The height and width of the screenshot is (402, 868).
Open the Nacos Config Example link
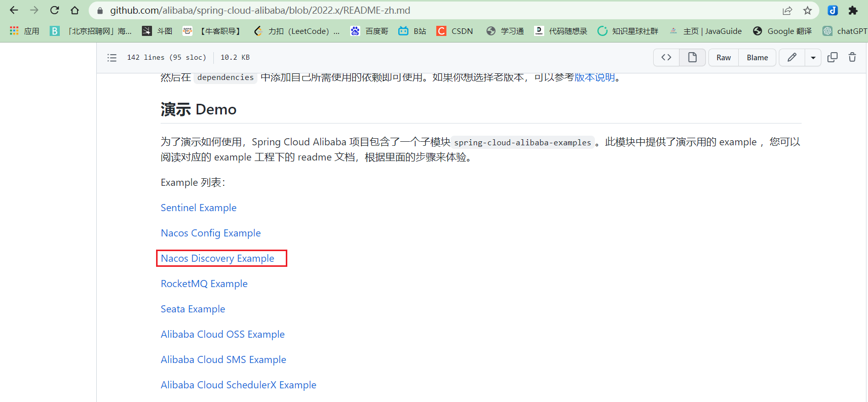[211, 233]
